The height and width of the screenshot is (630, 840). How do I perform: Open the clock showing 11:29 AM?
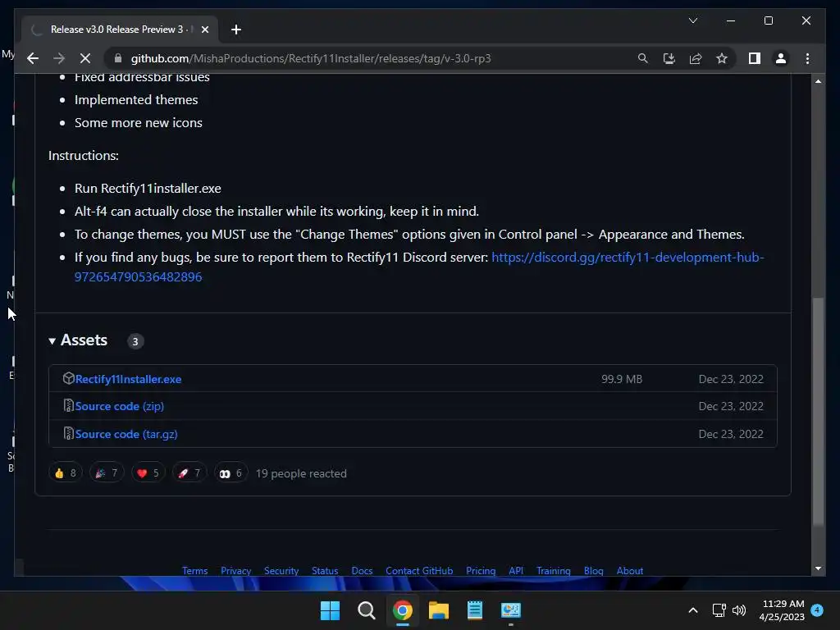(782, 610)
